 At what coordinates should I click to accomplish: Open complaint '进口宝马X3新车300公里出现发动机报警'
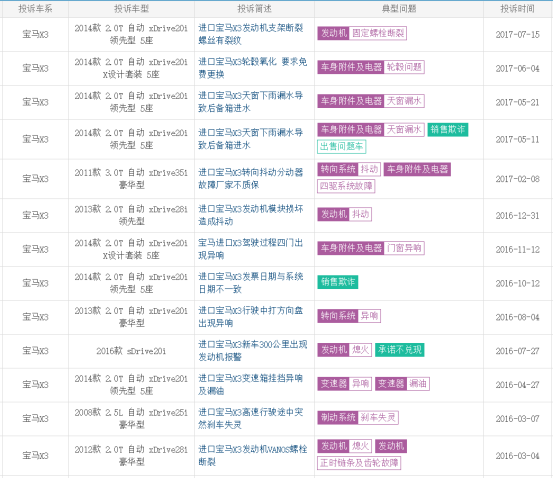[252, 351]
